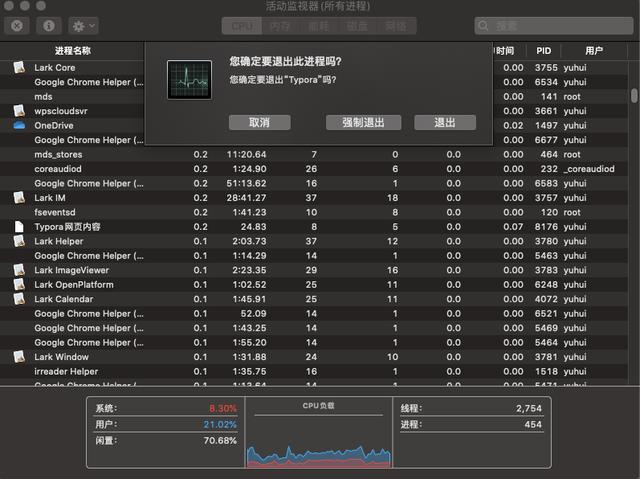Click the User (用户) 21.02% value
Screen dimensions: 640x479
pyautogui.click(x=220, y=424)
